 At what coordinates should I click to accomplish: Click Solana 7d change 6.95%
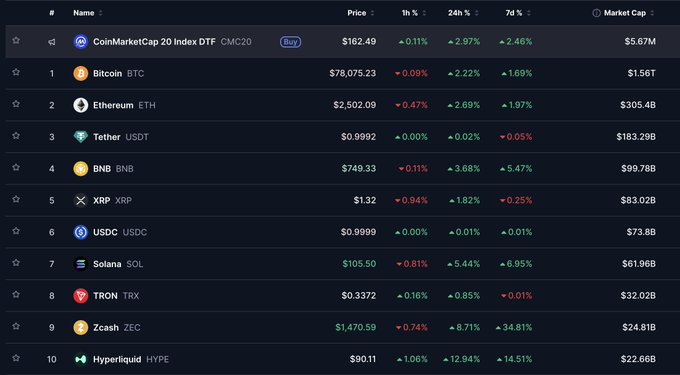(x=516, y=264)
